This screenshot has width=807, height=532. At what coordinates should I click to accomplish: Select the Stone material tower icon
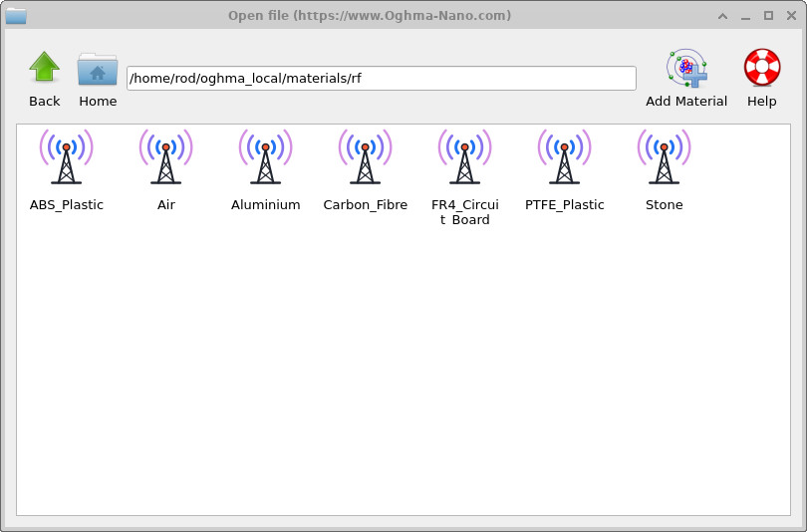click(664, 156)
